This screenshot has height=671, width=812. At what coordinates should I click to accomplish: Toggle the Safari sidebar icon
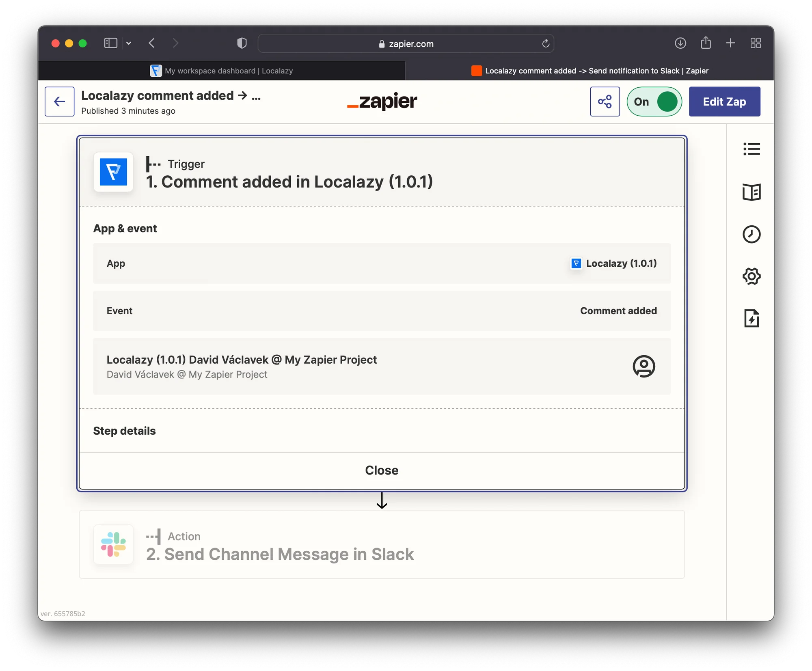pos(110,43)
